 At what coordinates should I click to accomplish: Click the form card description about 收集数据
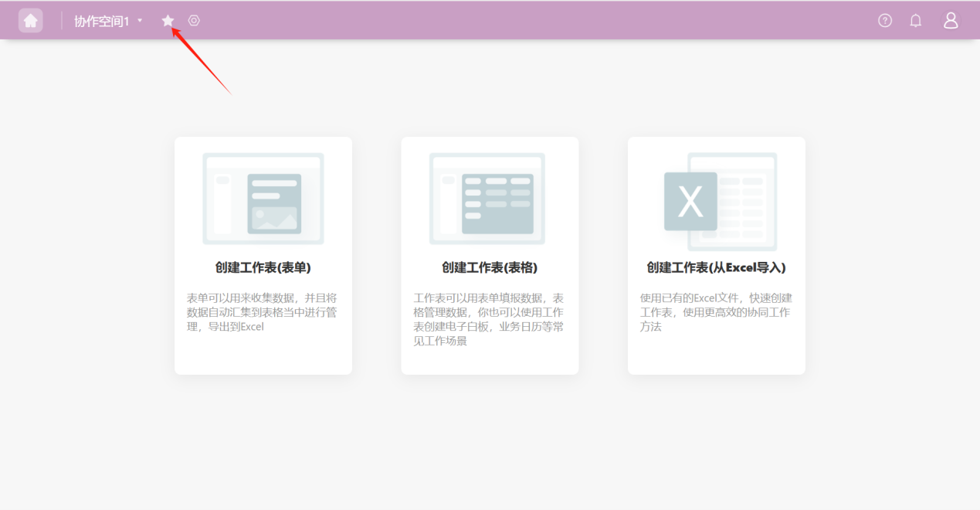point(263,312)
